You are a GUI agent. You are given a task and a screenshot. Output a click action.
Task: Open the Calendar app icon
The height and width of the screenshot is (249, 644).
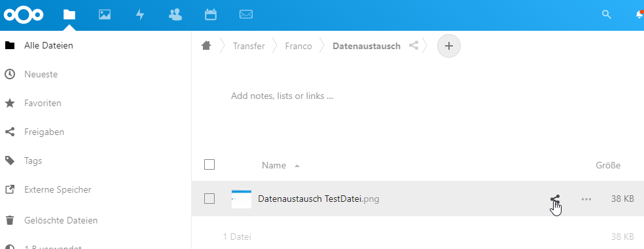click(211, 15)
